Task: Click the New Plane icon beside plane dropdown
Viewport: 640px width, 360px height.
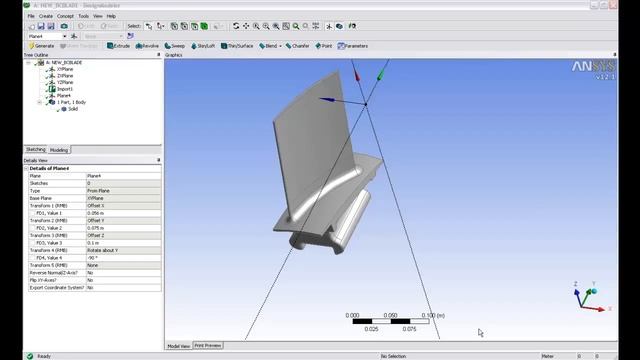Action: pos(74,36)
